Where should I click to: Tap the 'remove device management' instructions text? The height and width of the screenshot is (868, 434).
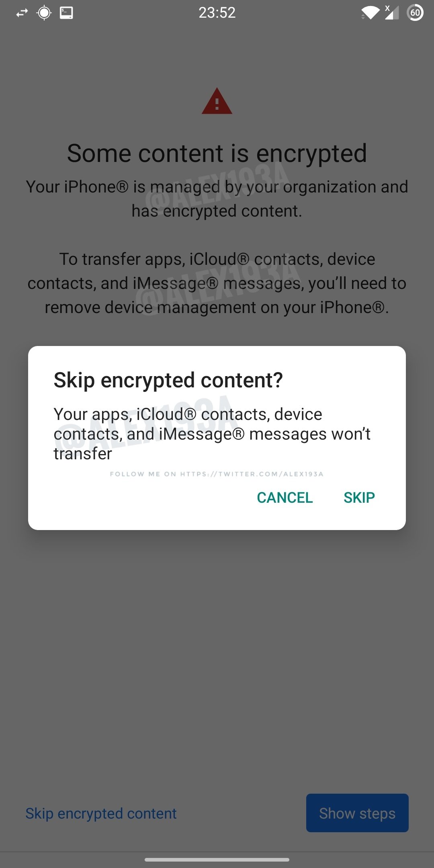[217, 283]
